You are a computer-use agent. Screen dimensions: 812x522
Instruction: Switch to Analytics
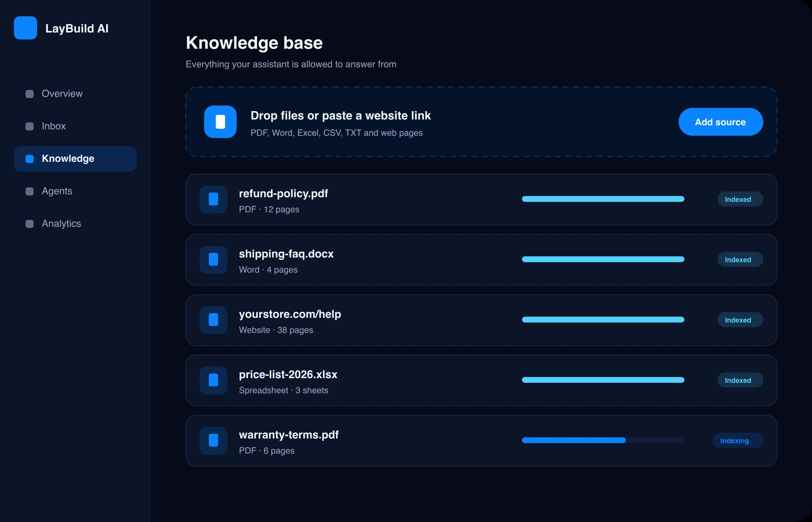[x=75, y=224]
